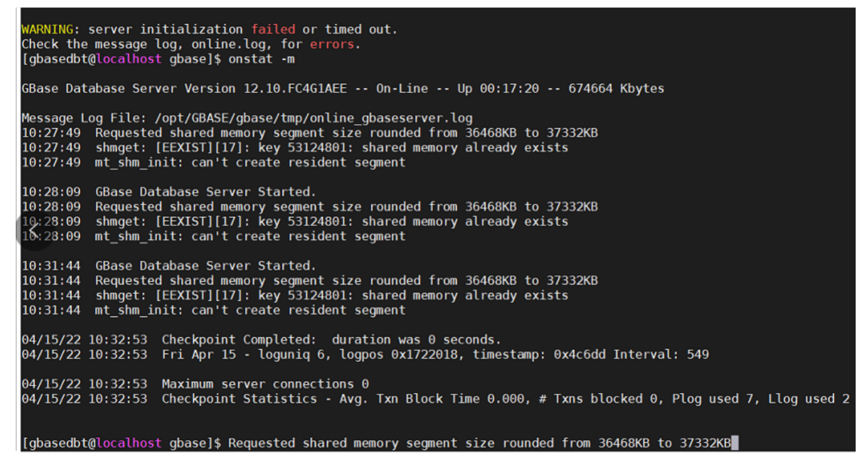This screenshot has width=868, height=457.
Task: Click the previous image arrow overlay
Action: coord(34,229)
